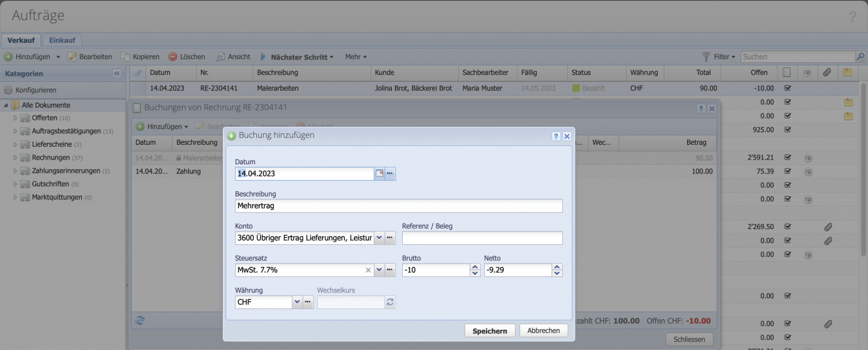Screen dimensions: 868x350
Task: Toggle the checkbox column header
Action: coord(787,73)
